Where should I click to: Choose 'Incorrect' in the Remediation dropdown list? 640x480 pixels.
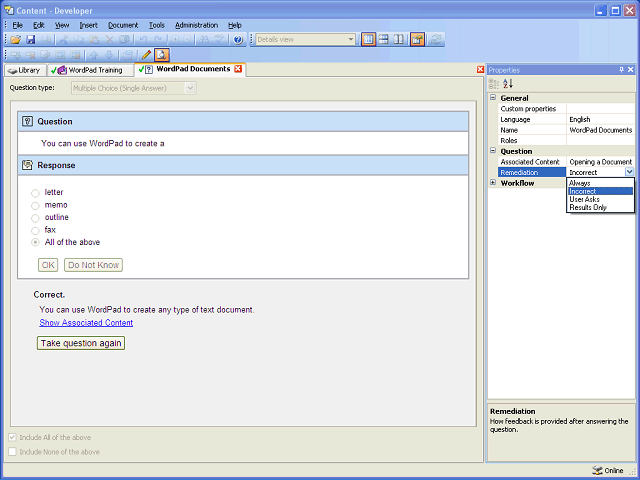tap(600, 191)
